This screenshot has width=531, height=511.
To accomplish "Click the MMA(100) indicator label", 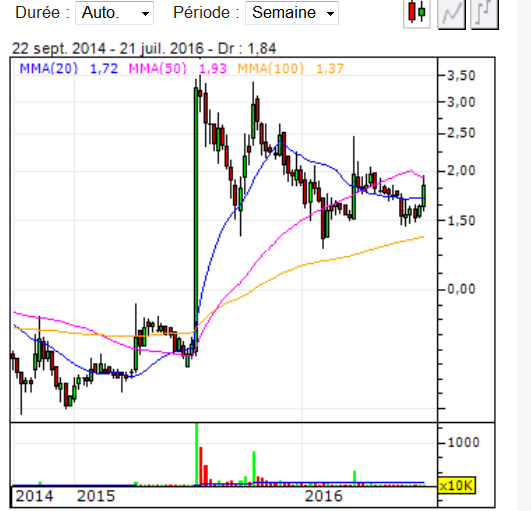I will 270,69.
